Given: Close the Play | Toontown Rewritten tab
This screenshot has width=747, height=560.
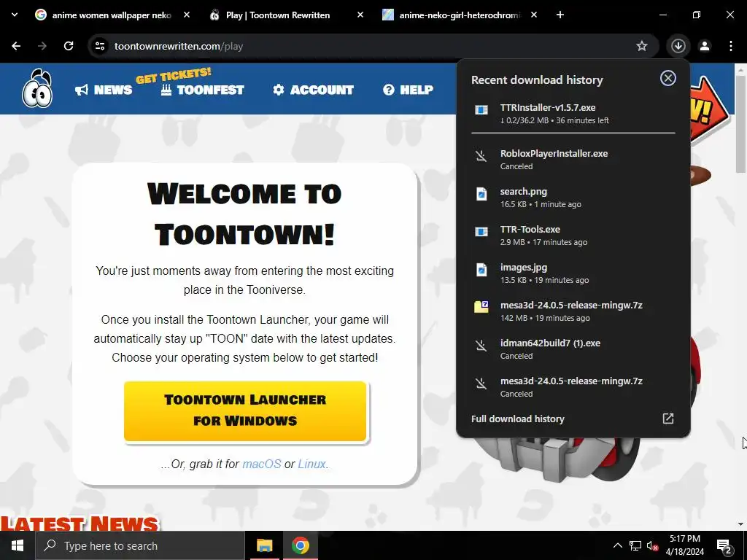Looking at the screenshot, I should [360, 15].
